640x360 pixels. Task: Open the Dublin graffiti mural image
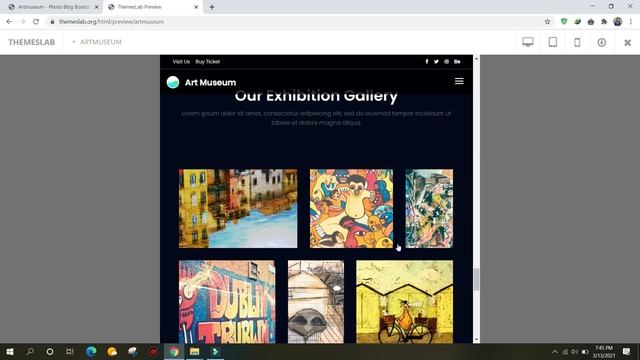227,302
